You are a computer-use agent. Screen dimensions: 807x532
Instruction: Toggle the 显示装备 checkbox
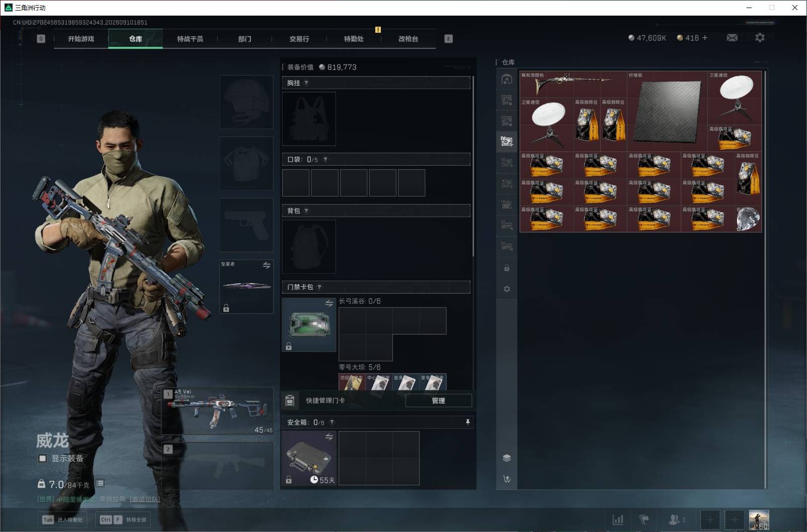pos(43,458)
